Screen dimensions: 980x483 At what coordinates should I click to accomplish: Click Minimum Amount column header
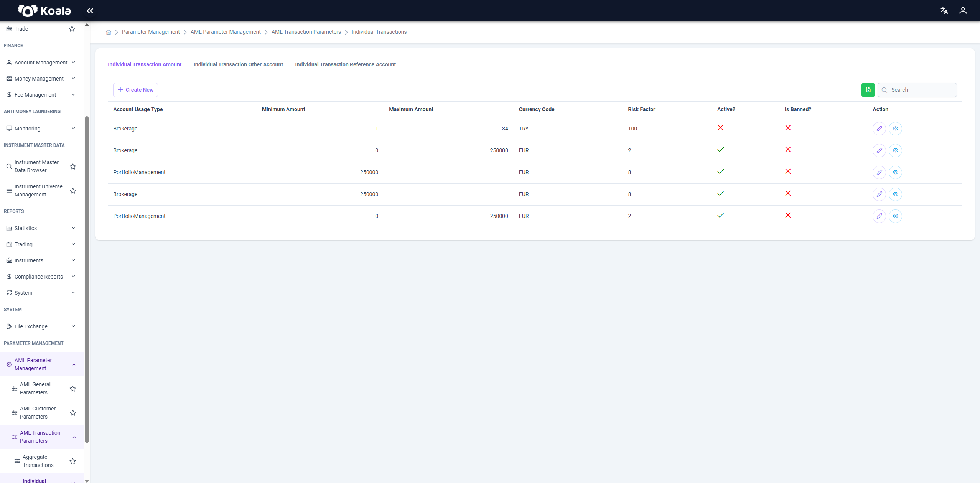tap(283, 110)
